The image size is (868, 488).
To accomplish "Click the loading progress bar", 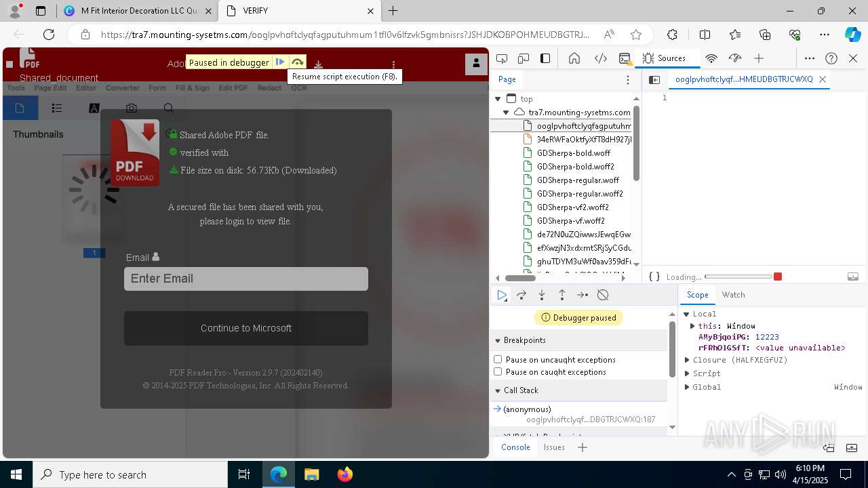I will pos(738,277).
